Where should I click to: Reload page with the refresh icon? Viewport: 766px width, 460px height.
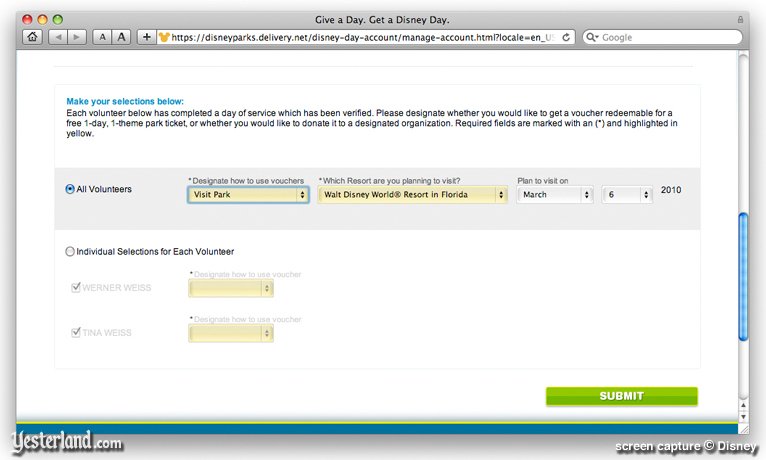566,37
